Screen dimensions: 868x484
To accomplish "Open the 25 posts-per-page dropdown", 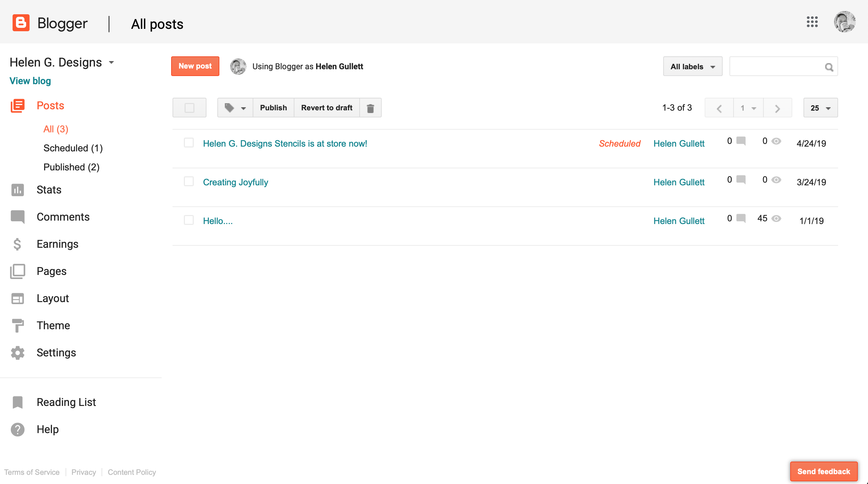I will (820, 108).
